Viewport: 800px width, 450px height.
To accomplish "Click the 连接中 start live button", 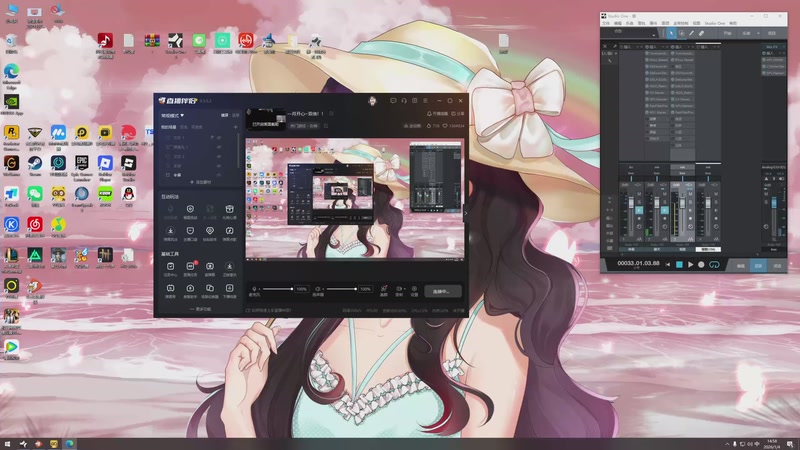I will pos(443,291).
